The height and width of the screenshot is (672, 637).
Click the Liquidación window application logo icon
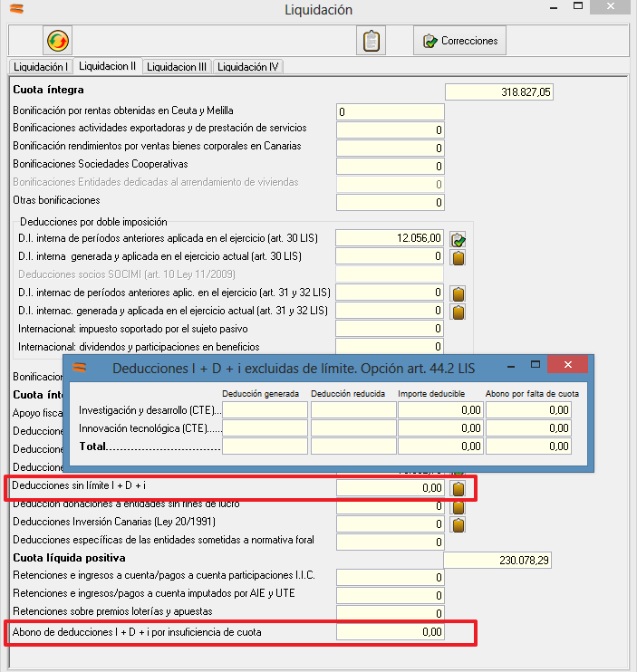point(16,8)
